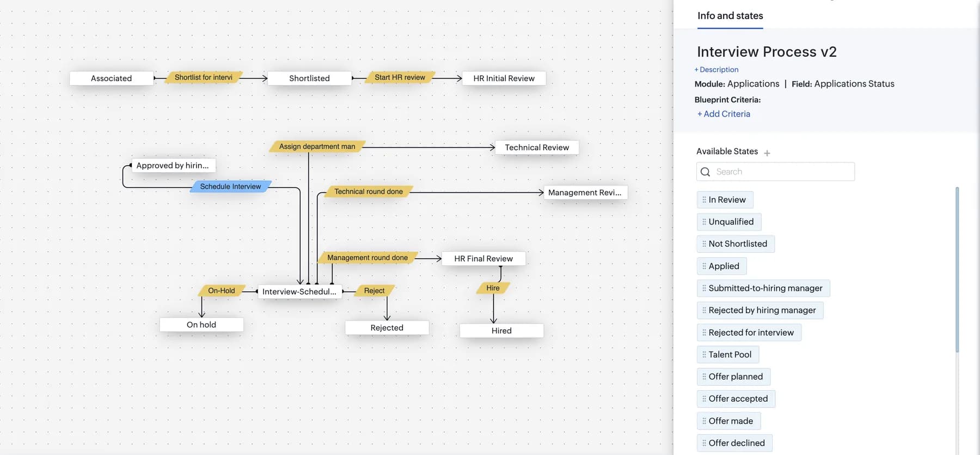Click the Interview Process v2 title
This screenshot has height=455, width=980.
[x=767, y=52]
